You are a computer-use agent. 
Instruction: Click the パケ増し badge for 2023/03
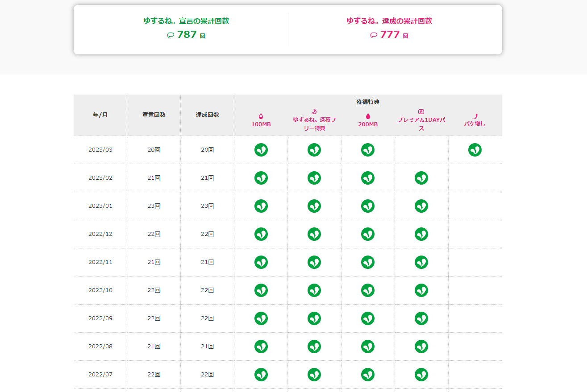point(475,150)
